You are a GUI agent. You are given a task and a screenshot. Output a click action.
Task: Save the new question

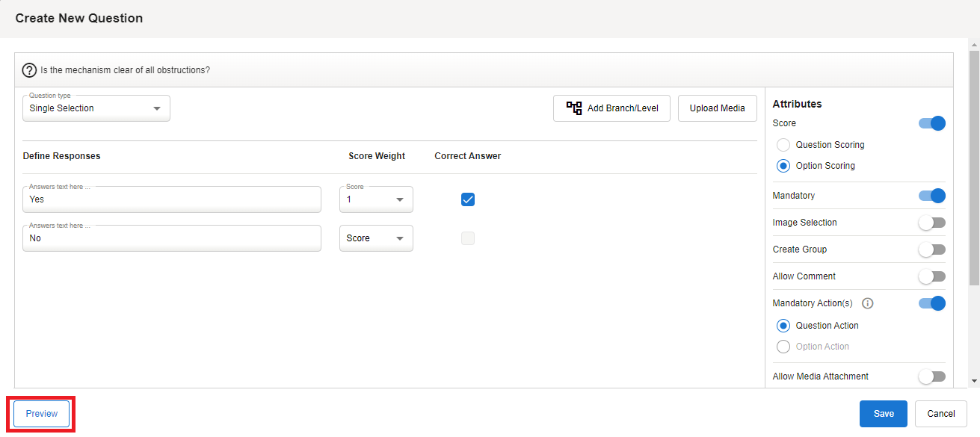click(x=883, y=414)
